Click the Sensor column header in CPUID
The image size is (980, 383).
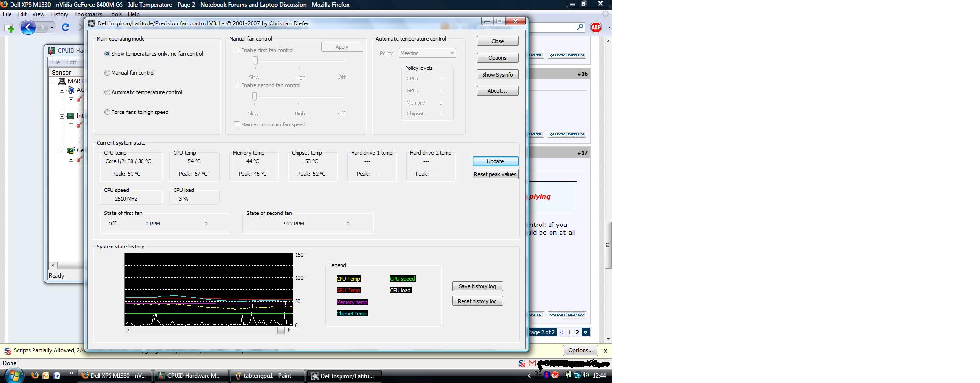click(66, 72)
